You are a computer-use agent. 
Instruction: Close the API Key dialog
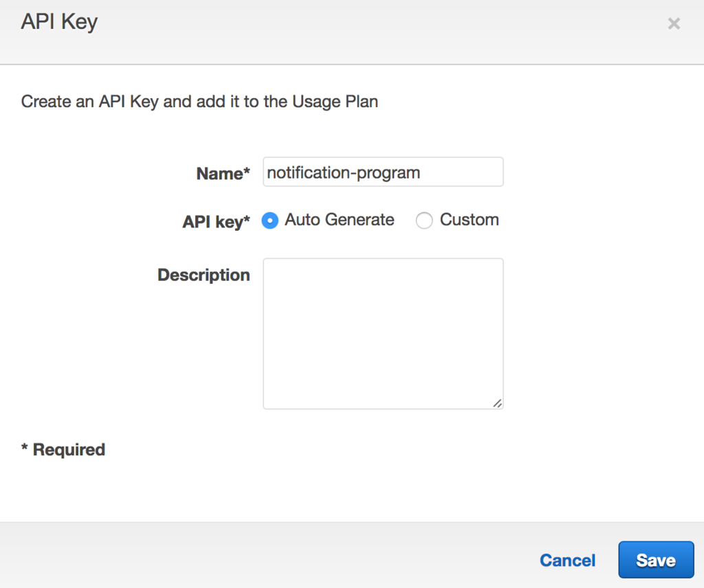[x=674, y=25]
